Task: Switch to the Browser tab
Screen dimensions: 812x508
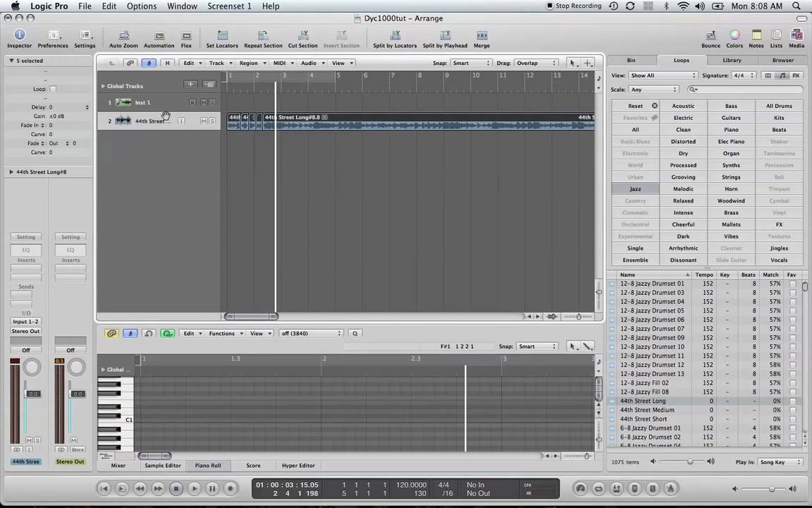Action: [782, 60]
